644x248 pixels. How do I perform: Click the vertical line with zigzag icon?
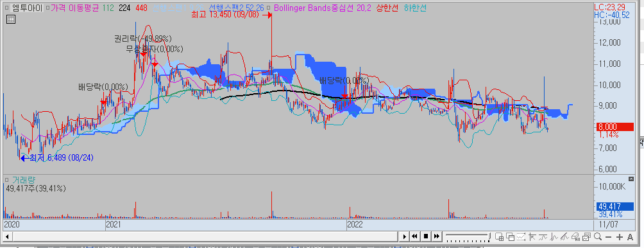point(554,237)
